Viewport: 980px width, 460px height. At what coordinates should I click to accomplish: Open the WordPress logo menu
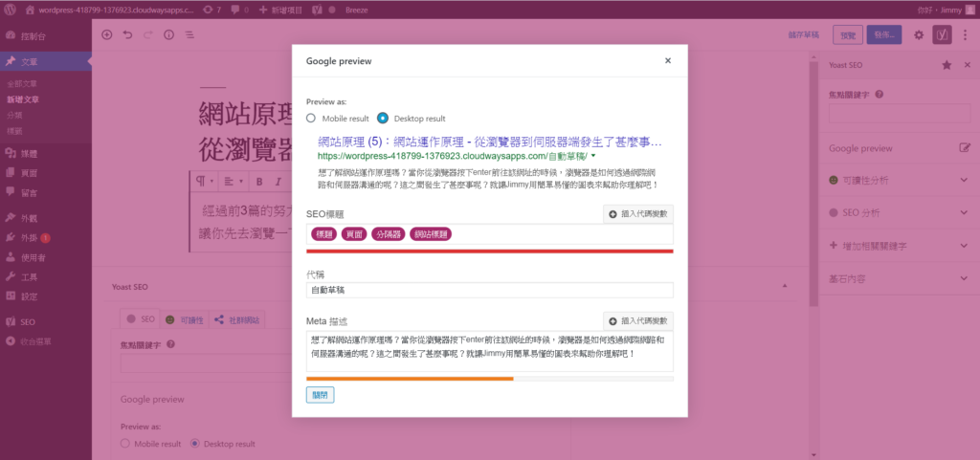10,10
